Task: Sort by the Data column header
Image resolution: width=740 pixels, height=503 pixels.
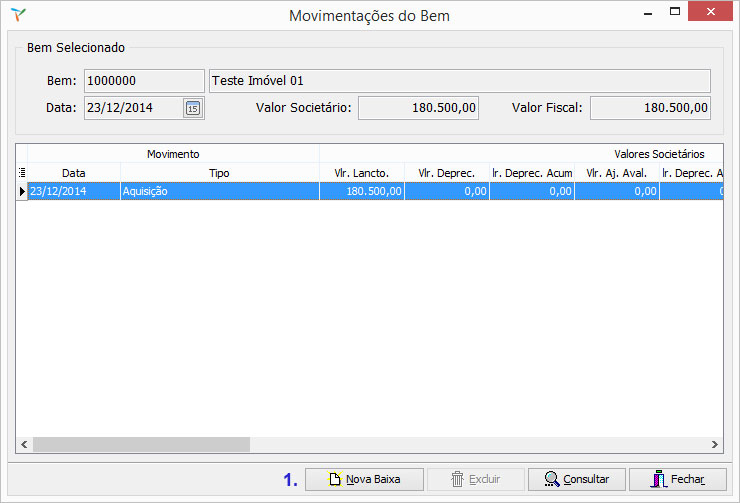Action: pos(73,173)
